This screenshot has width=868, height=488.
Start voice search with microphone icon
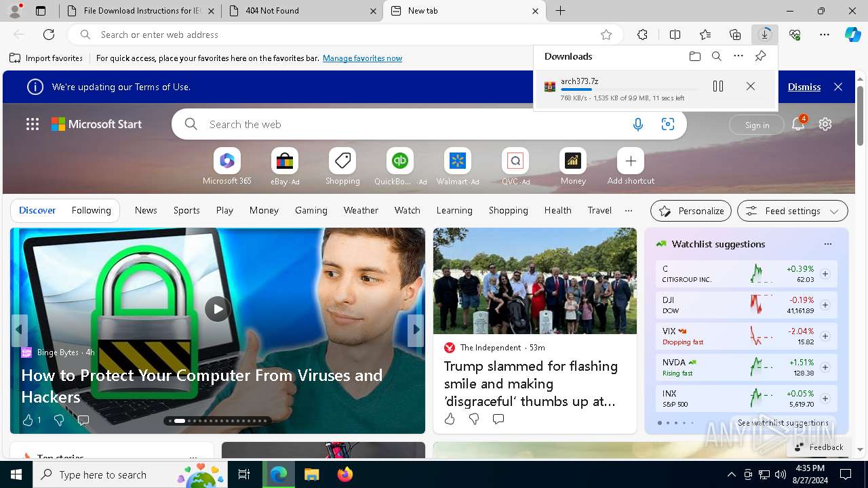pos(638,124)
